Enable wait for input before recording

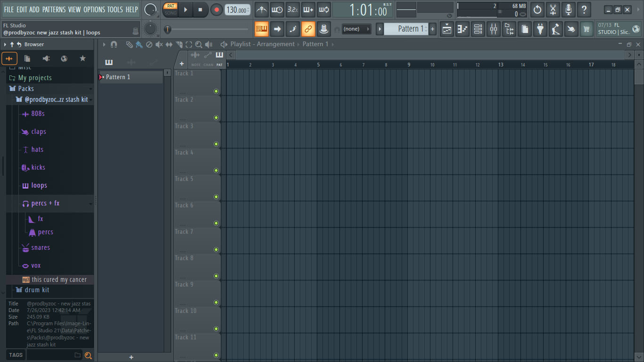277,9
